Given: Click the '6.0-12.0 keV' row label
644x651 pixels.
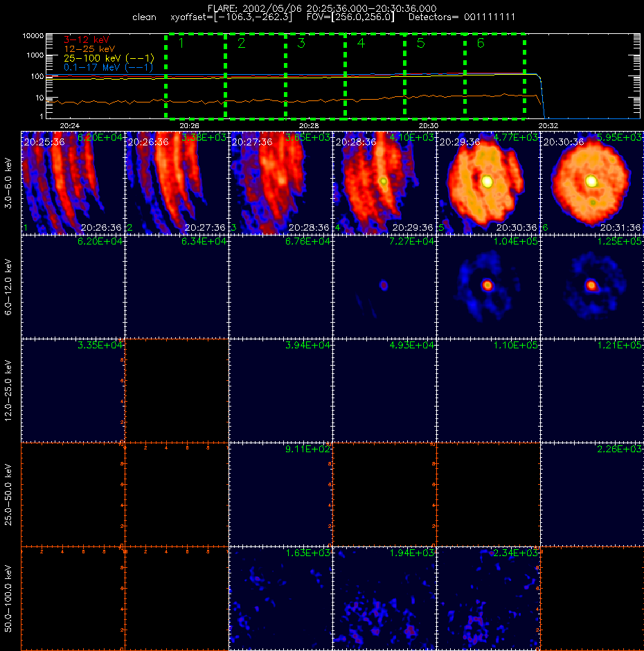Looking at the screenshot, I should [x=8, y=287].
